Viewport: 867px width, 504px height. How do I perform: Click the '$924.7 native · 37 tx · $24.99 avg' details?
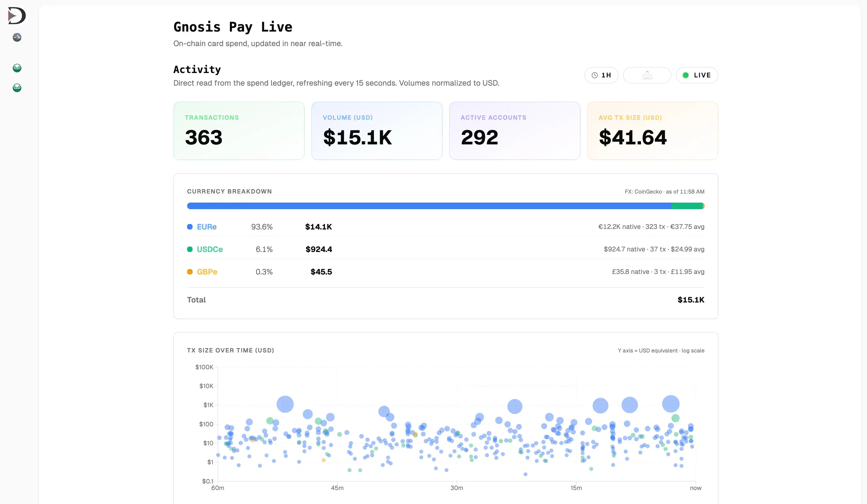(654, 249)
